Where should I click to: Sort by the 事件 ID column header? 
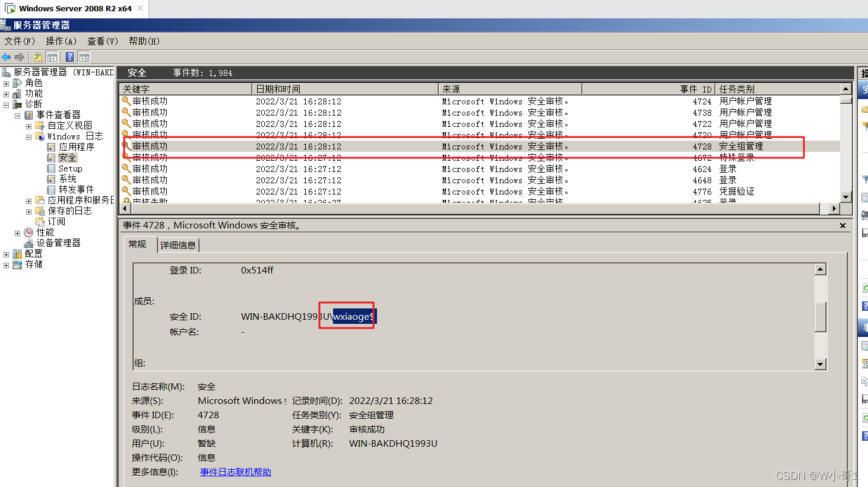pos(649,89)
